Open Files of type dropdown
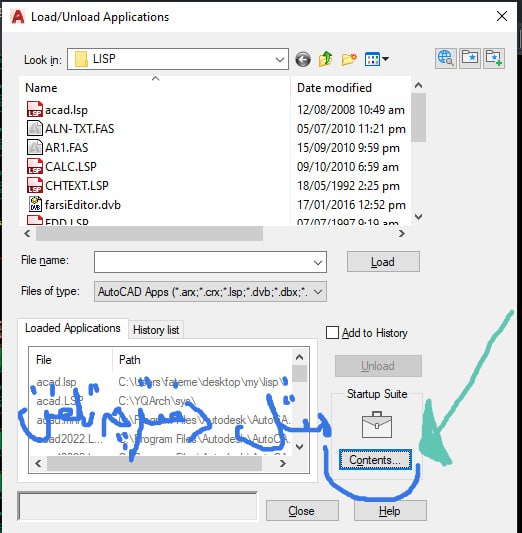This screenshot has width=522, height=533. (210, 292)
